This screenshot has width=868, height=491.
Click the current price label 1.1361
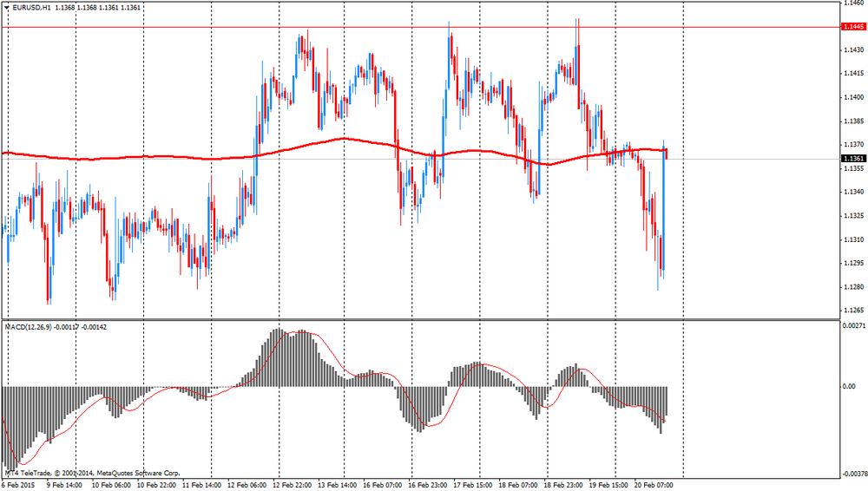pyautogui.click(x=853, y=159)
